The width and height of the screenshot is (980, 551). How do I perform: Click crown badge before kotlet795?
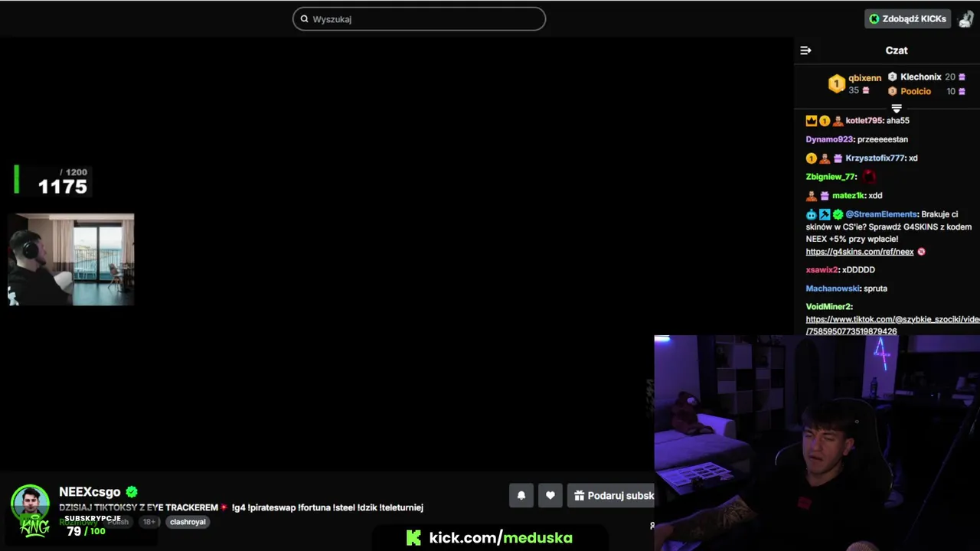point(812,121)
